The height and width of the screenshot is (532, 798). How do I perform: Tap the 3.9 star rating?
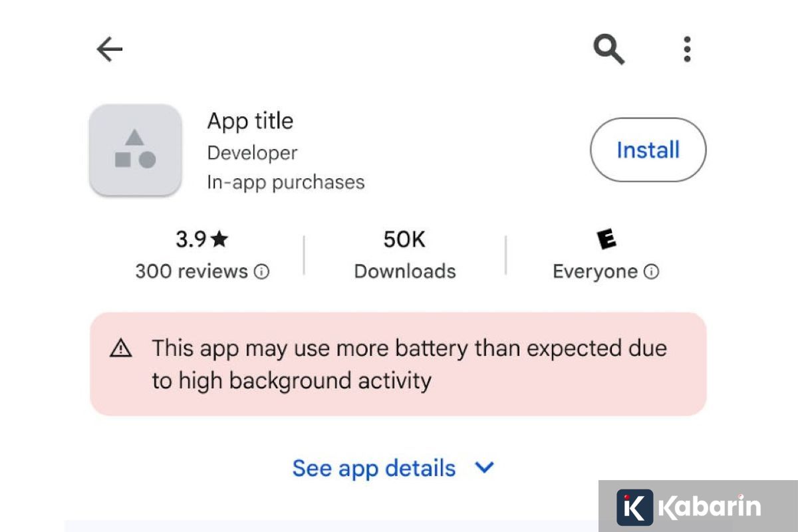click(x=201, y=239)
